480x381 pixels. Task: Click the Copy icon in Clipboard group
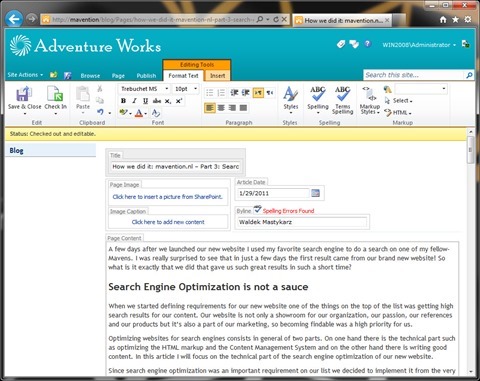(100, 100)
